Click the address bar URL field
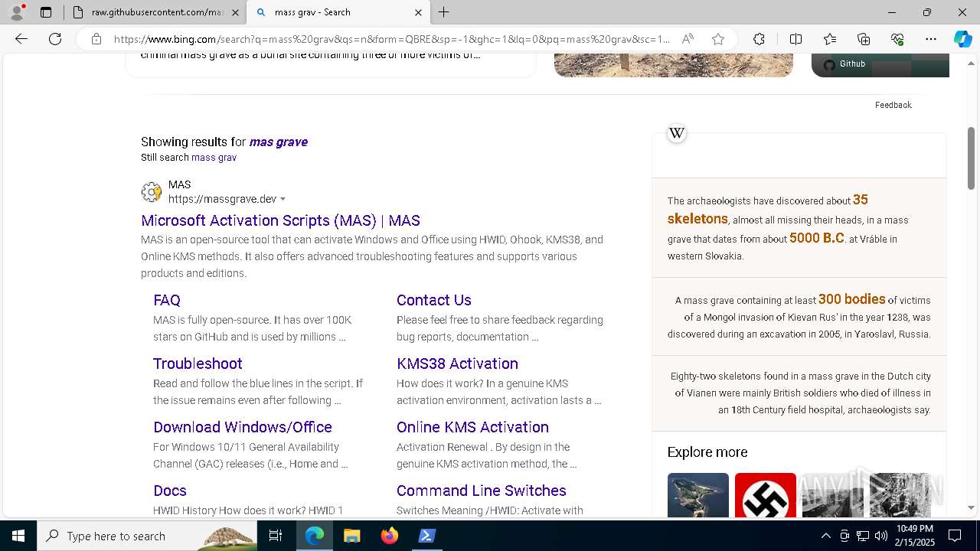 click(392, 39)
